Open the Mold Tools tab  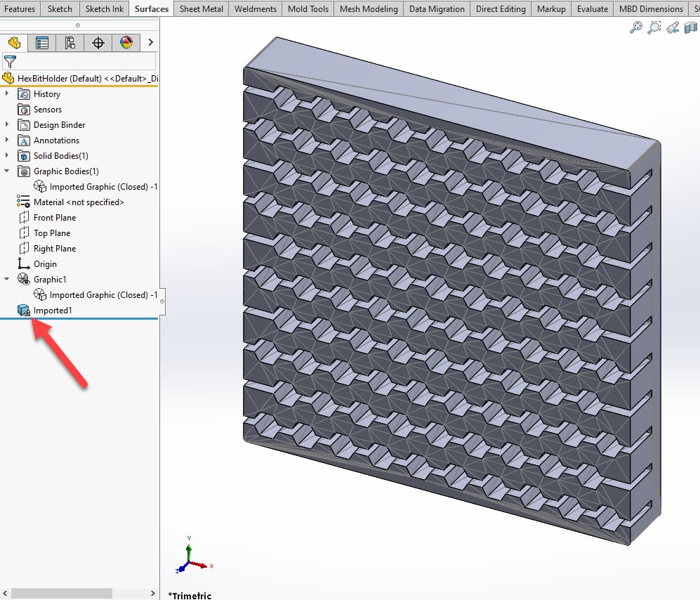(x=308, y=9)
